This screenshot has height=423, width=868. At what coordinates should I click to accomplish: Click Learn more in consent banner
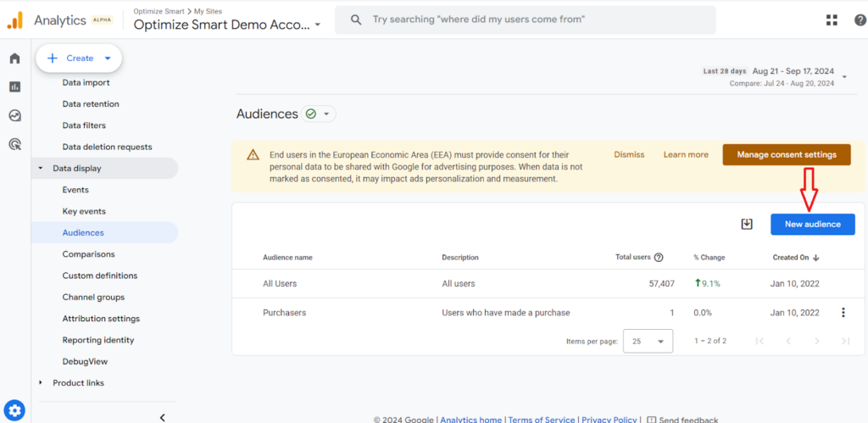click(x=686, y=154)
